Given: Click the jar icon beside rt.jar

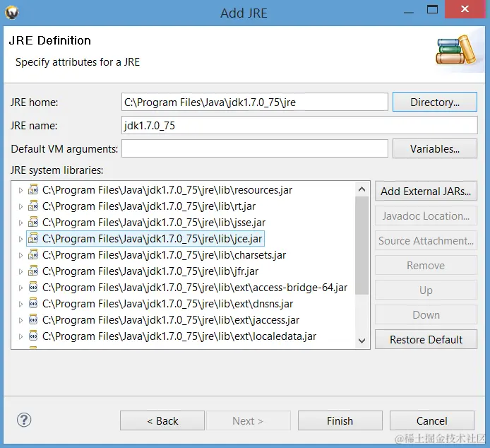Looking at the screenshot, I should click(33, 206).
